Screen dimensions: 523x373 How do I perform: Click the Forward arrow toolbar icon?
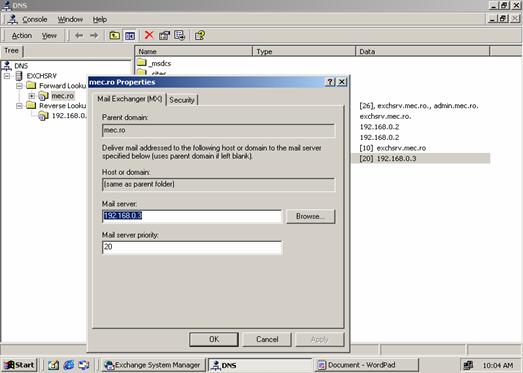tap(94, 35)
